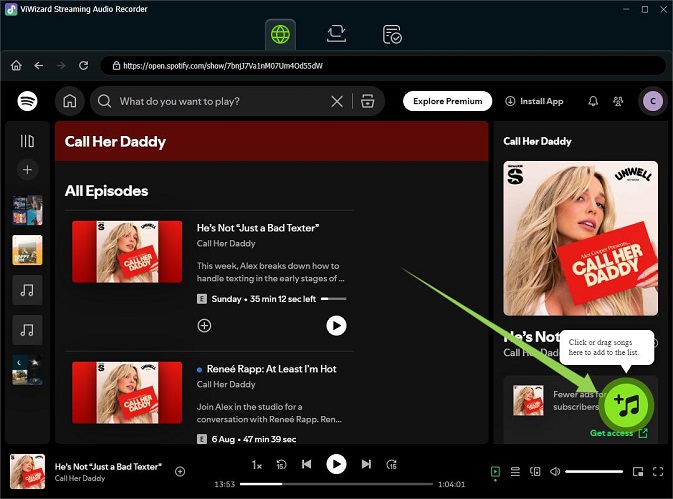Create a new playlist with plus button
This screenshot has width=673, height=499.
click(x=27, y=169)
